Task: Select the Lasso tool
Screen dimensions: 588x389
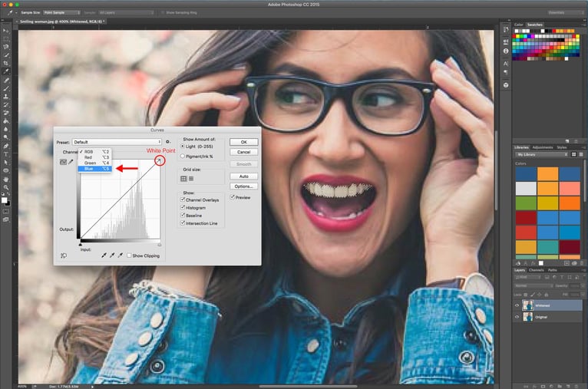Action: tap(5, 48)
